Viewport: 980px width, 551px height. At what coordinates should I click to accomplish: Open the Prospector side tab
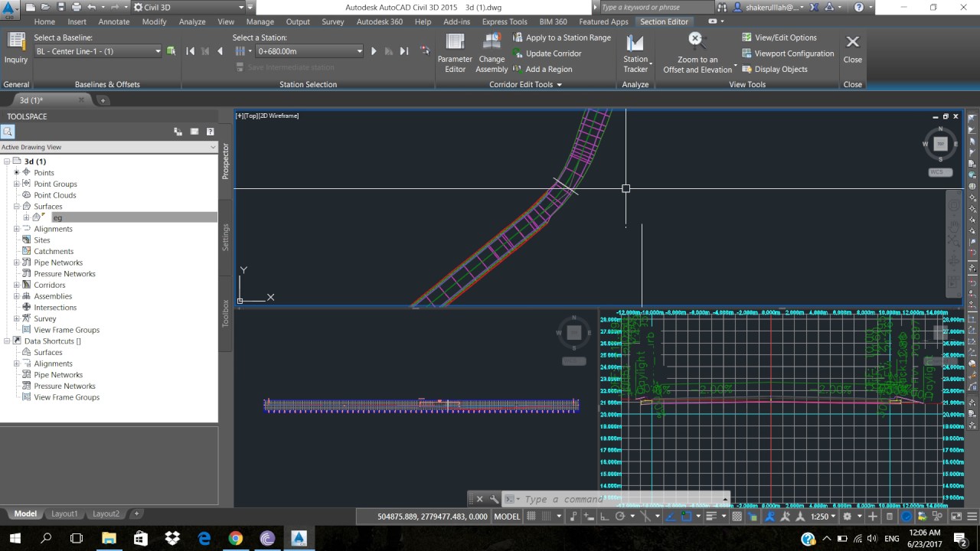pos(226,161)
